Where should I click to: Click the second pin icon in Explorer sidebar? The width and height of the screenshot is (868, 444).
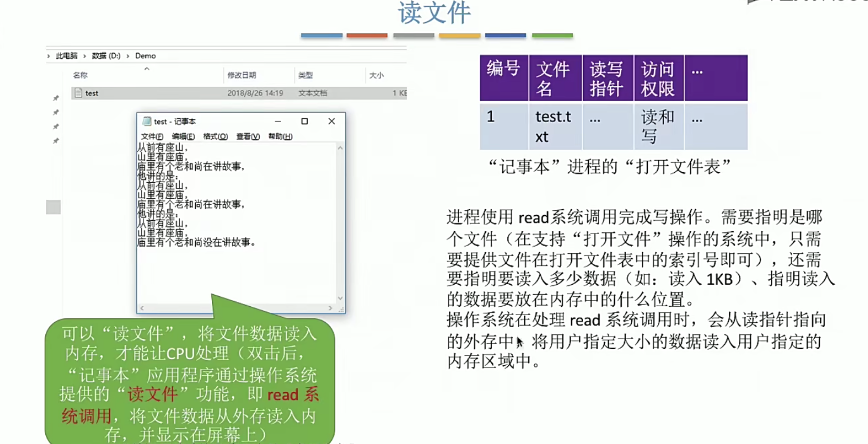coord(56,113)
